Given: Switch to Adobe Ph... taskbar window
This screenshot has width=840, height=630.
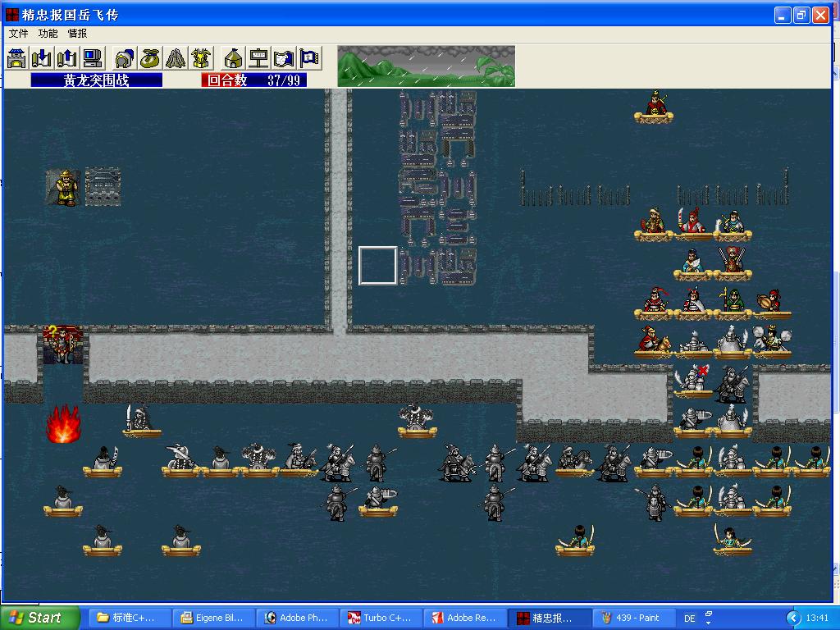Looking at the screenshot, I should coord(297,618).
